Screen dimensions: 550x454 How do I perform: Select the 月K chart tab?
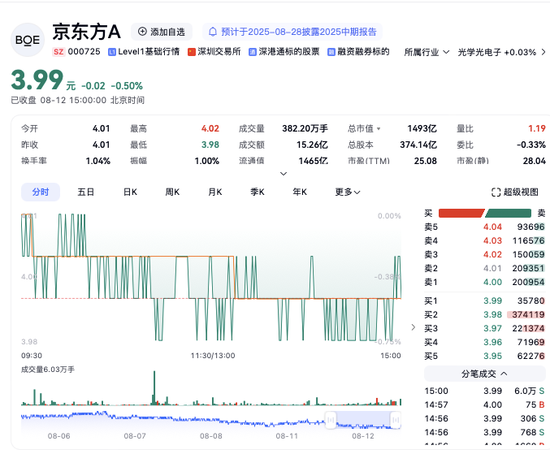pyautogui.click(x=215, y=192)
